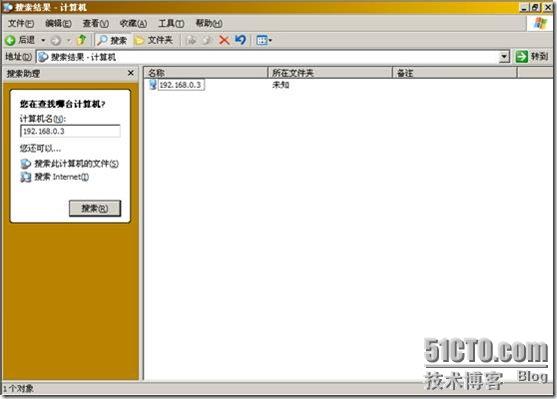Viewport: 557px width, 399px height.
Task: Click the computer name input field
Action: pyautogui.click(x=70, y=131)
